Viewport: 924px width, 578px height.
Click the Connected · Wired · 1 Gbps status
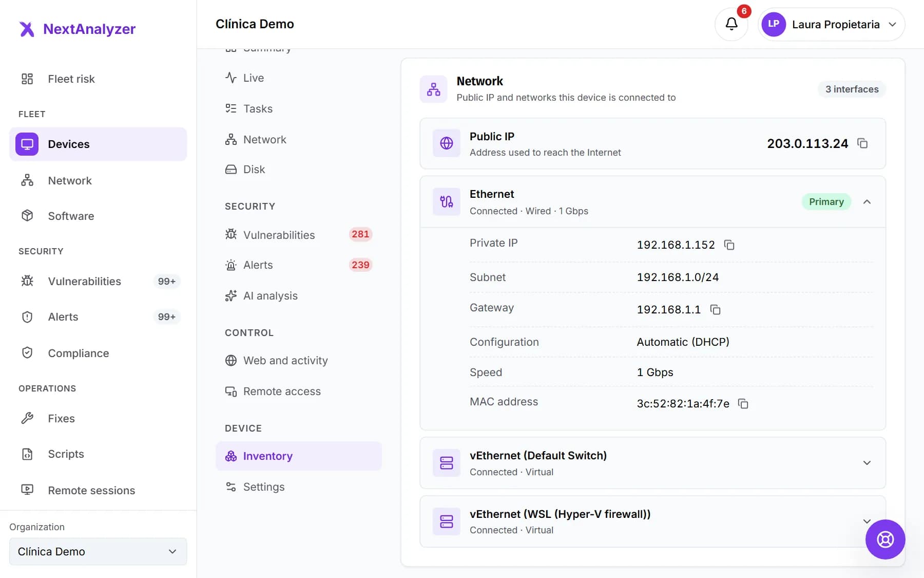tap(529, 211)
